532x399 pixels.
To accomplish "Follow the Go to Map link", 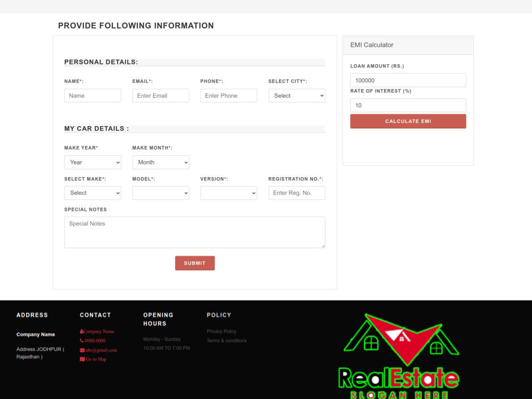I will [96, 359].
